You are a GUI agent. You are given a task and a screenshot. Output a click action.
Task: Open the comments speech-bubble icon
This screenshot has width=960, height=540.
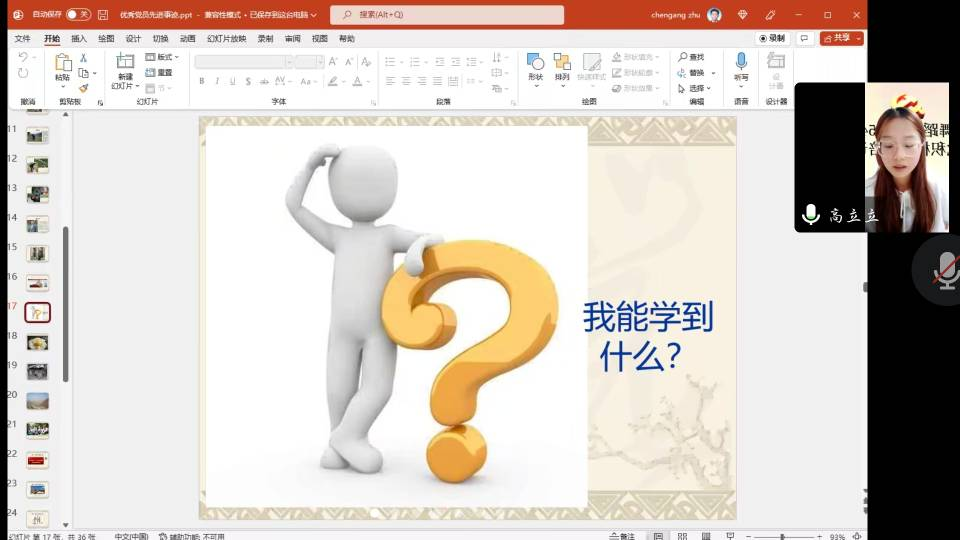(x=804, y=38)
